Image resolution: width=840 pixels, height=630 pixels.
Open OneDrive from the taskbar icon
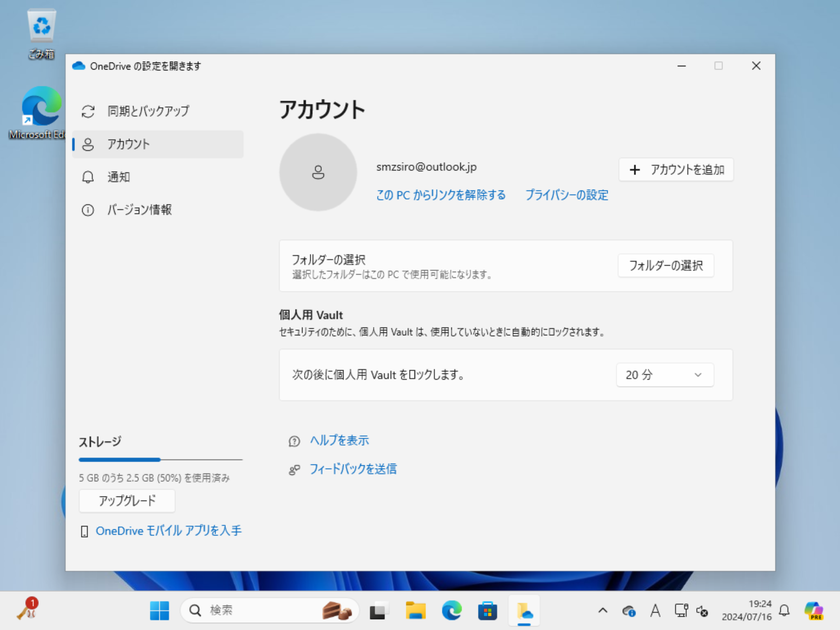[x=524, y=610]
